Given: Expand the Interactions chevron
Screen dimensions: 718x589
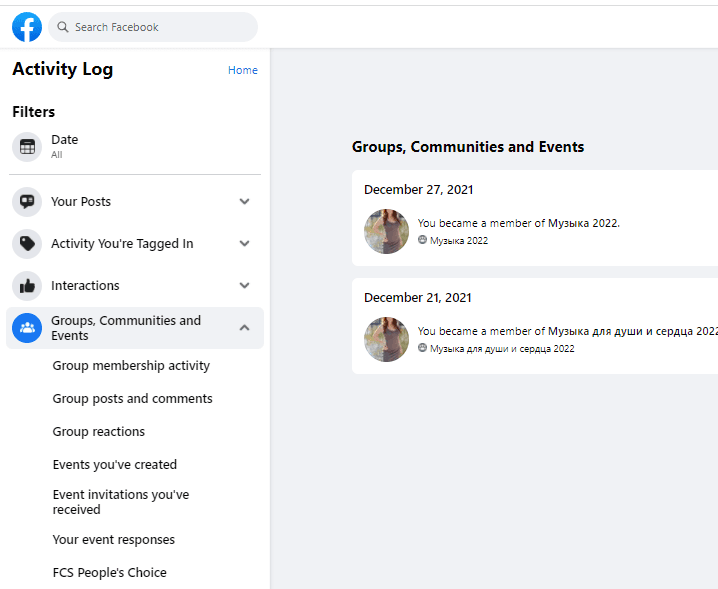Looking at the screenshot, I should pyautogui.click(x=245, y=286).
